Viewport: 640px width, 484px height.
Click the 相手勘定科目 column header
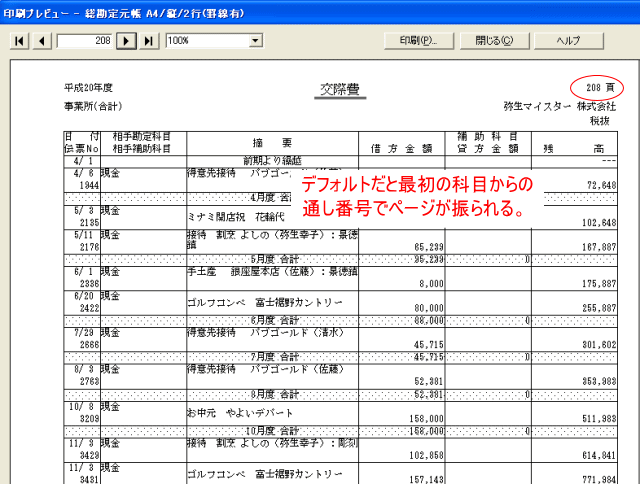tap(142, 137)
